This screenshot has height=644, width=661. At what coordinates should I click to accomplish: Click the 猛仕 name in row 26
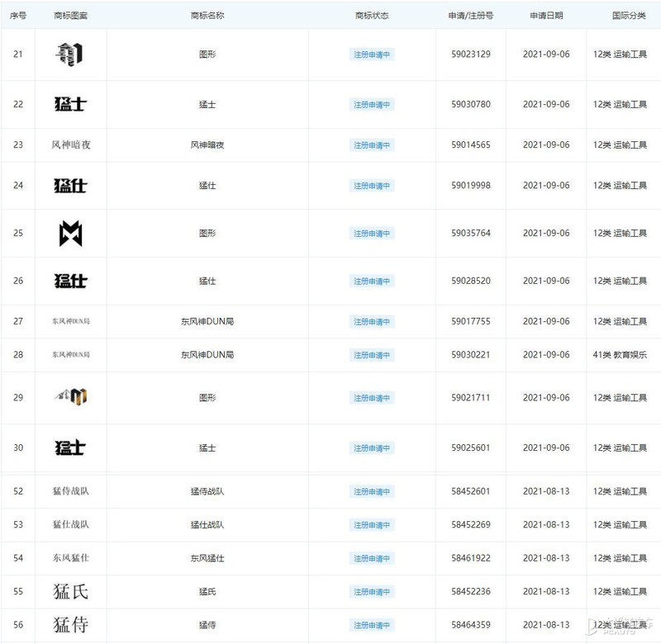pyautogui.click(x=207, y=281)
